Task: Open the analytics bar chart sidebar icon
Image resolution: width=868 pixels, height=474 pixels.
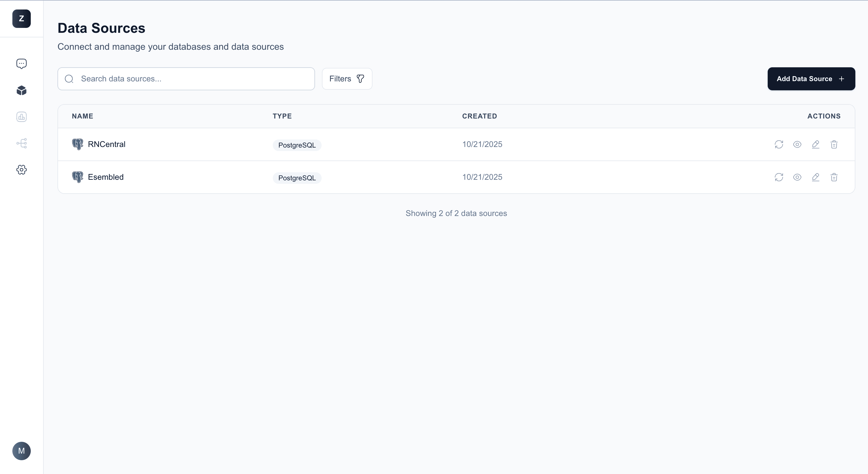Action: [21, 117]
